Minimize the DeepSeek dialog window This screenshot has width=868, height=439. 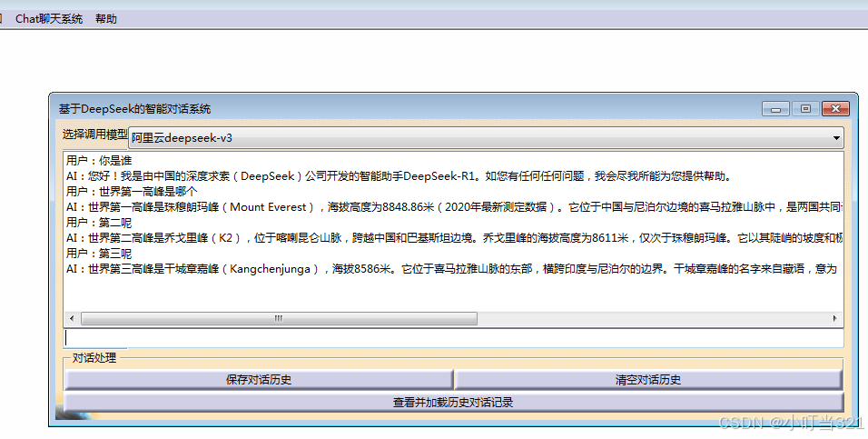coord(775,109)
